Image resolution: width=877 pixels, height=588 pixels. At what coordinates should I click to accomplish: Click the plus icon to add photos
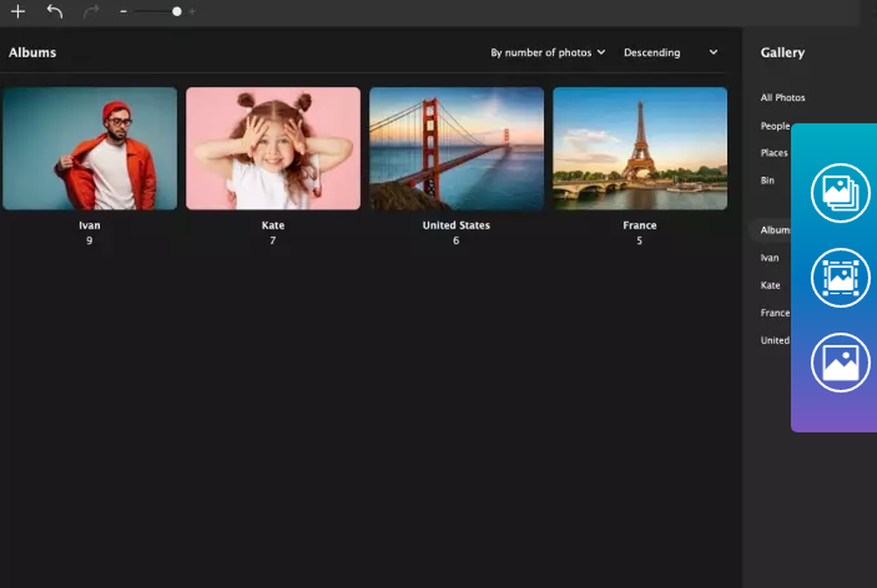click(x=18, y=11)
